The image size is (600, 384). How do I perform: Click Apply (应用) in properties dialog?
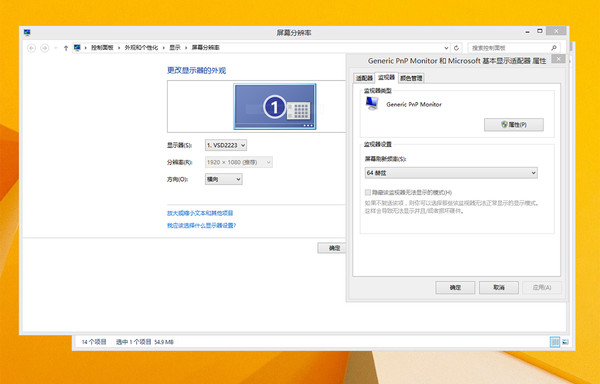coord(542,287)
